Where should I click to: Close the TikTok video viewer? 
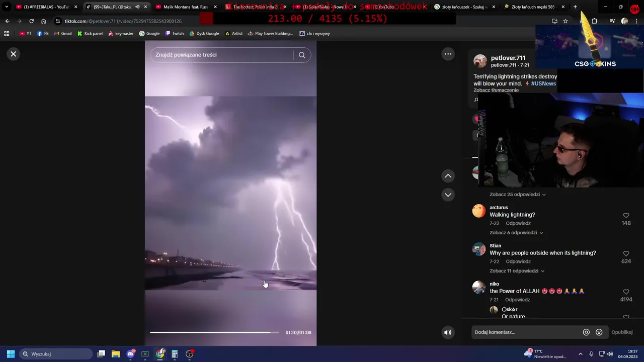[14, 54]
